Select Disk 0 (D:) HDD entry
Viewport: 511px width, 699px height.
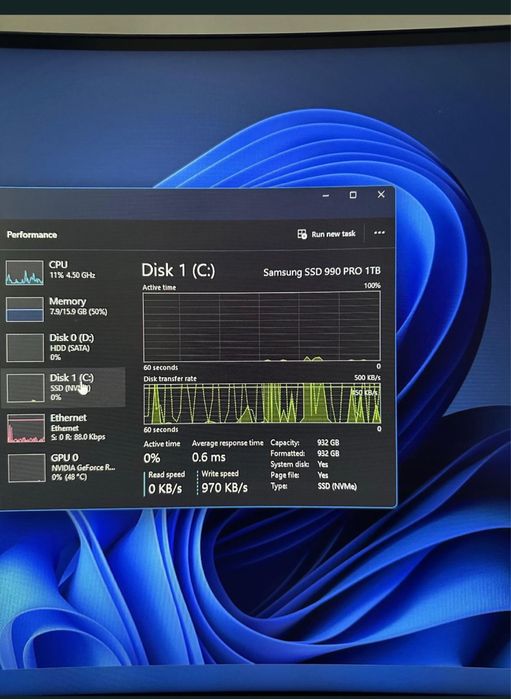[62, 346]
